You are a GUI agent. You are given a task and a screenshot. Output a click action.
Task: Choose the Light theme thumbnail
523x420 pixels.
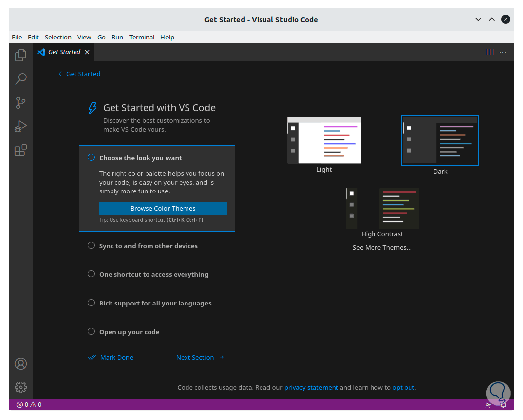(x=324, y=141)
